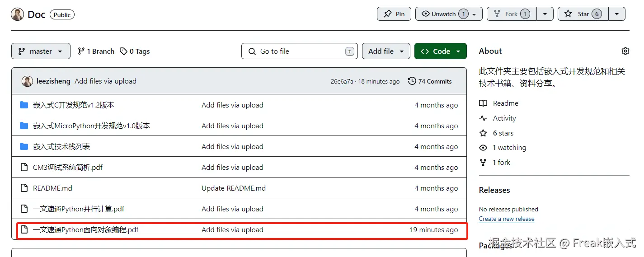View the 1 Branch link

pos(96,51)
